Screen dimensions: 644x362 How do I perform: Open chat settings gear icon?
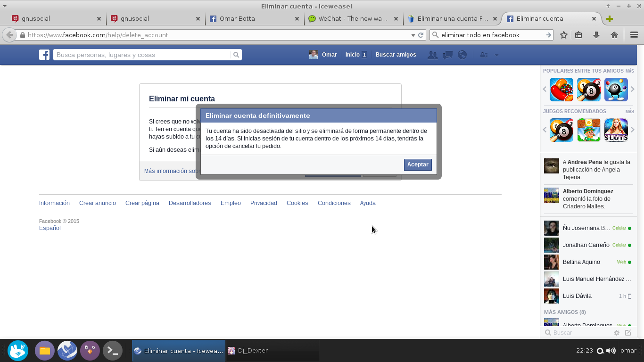click(x=617, y=333)
